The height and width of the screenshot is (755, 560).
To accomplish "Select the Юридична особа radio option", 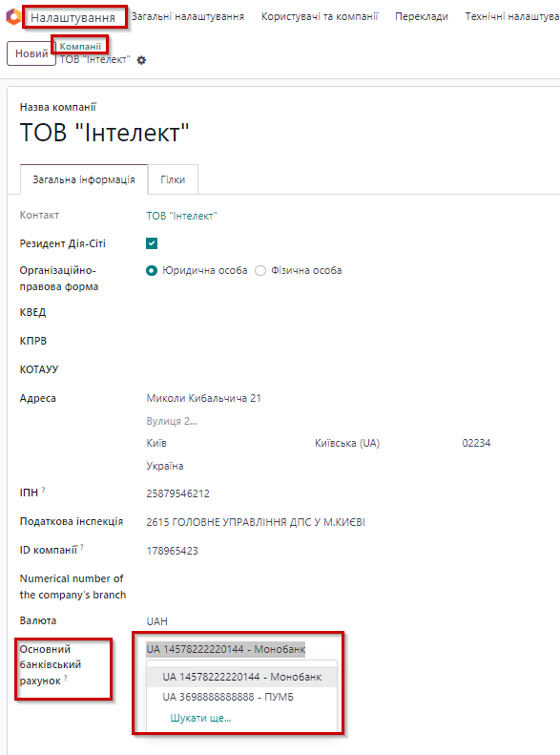I will click(152, 271).
